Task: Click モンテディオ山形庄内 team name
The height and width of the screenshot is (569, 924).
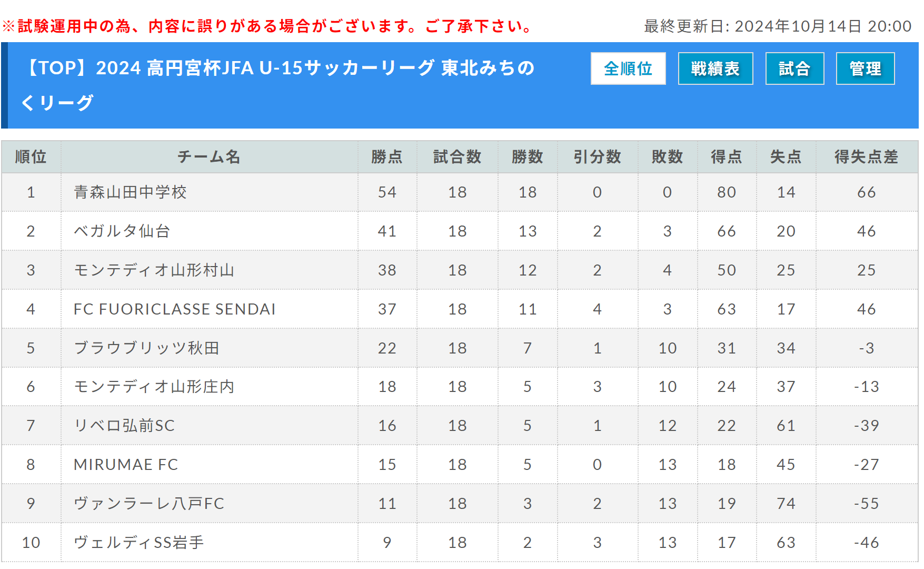Action: 154,387
